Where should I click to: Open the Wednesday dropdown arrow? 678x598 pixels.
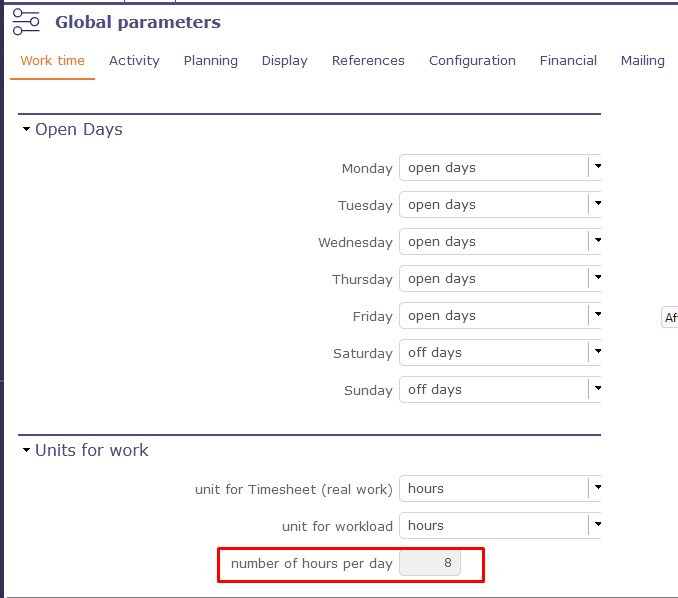pyautogui.click(x=596, y=241)
